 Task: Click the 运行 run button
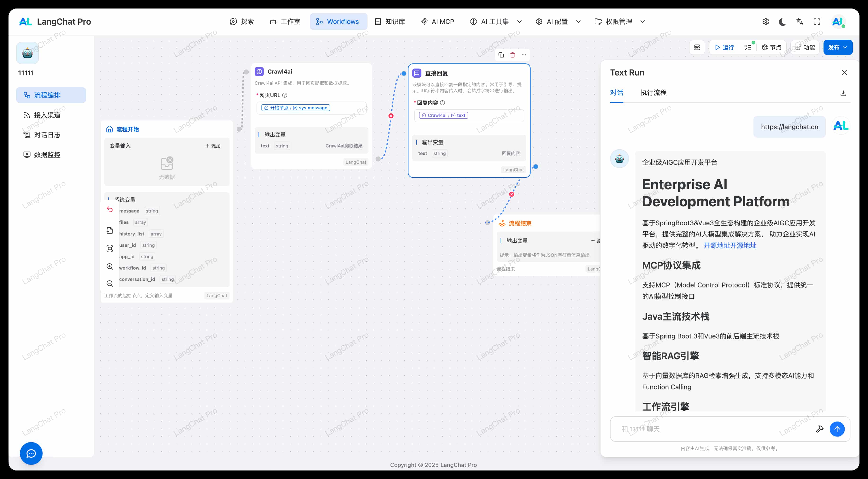(724, 48)
